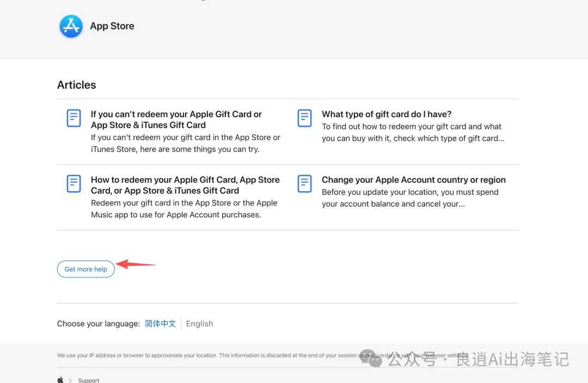Click the "App Store" title text

tap(112, 26)
